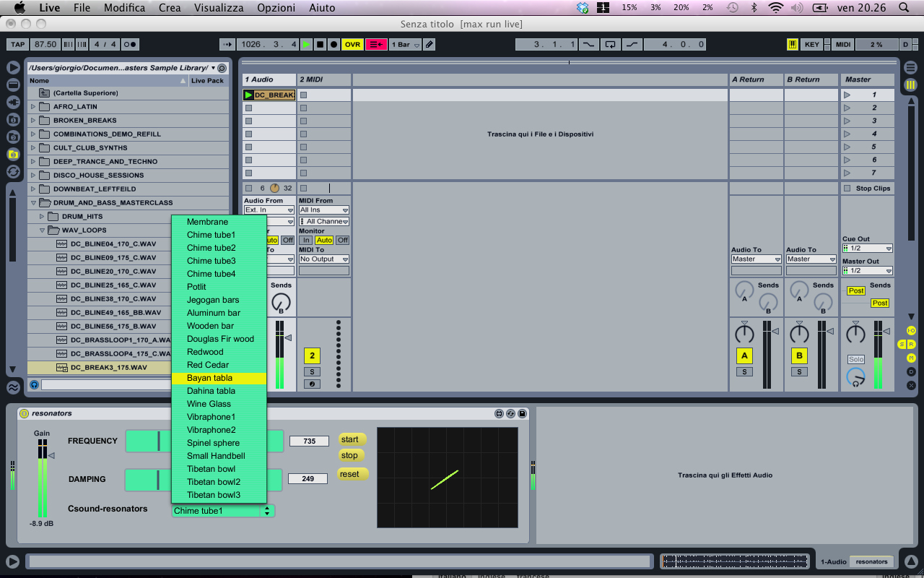The image size is (924, 578).
Task: Open the Hot-Swap browser icon
Action: click(x=13, y=171)
